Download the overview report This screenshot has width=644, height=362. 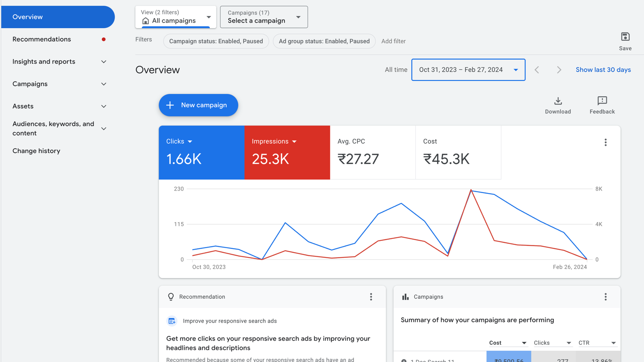click(x=557, y=101)
